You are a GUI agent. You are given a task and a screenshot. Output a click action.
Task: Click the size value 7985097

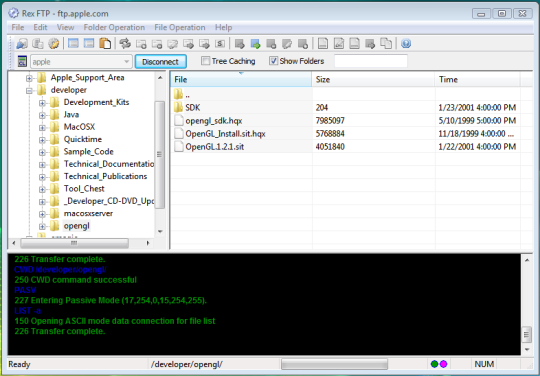click(x=330, y=121)
